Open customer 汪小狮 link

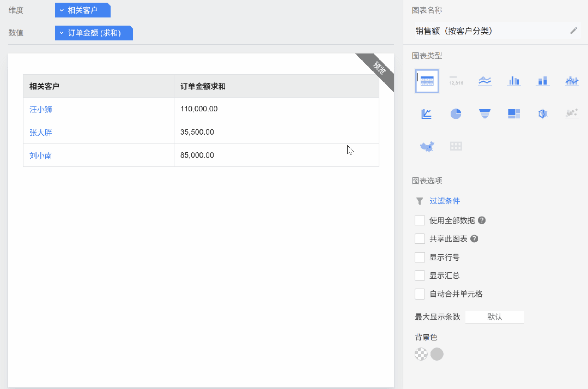[40, 109]
